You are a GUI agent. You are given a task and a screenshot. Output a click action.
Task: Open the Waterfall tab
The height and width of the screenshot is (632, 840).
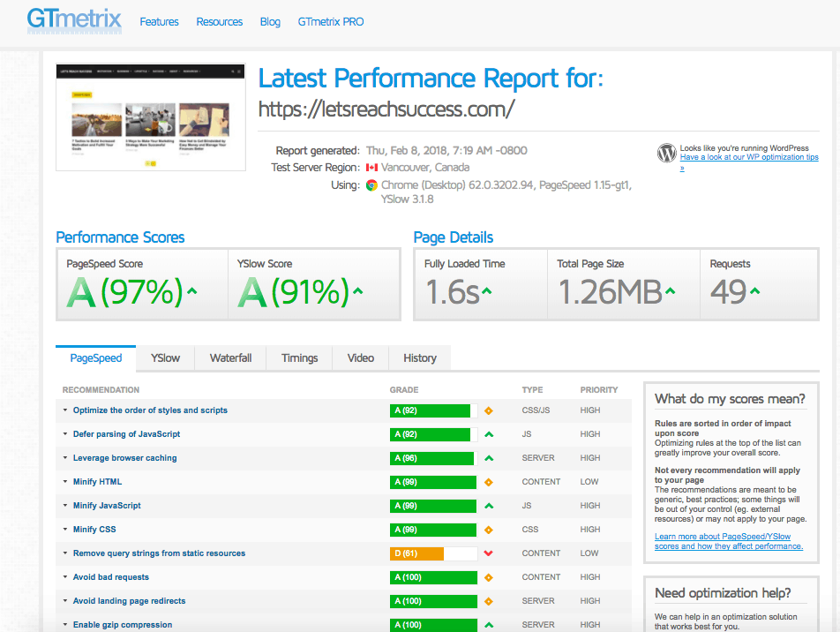coord(230,357)
